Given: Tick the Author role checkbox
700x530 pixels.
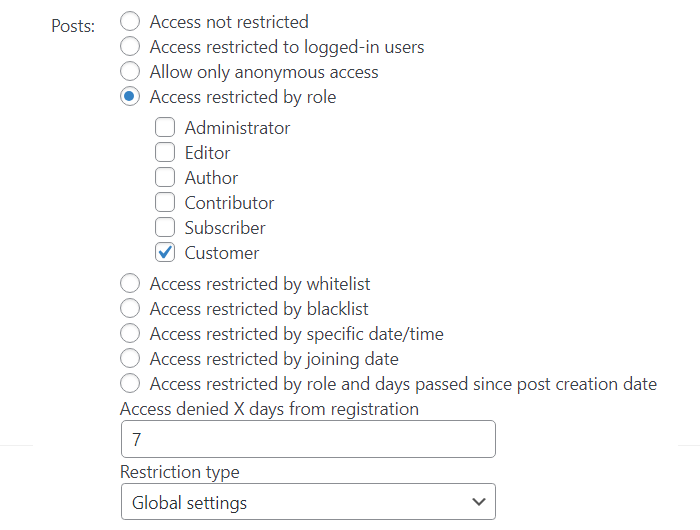Looking at the screenshot, I should [x=165, y=177].
